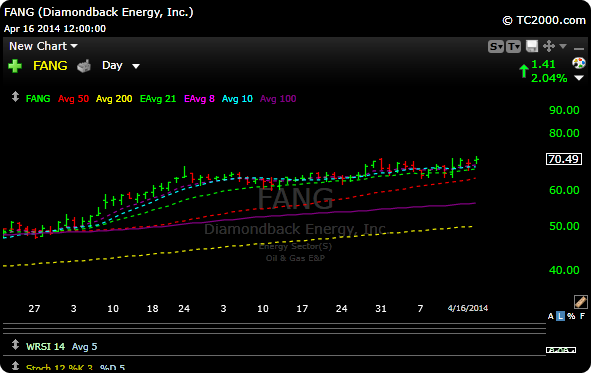591x373 pixels.
Task: Toggle percent scale button
Action: point(571,316)
